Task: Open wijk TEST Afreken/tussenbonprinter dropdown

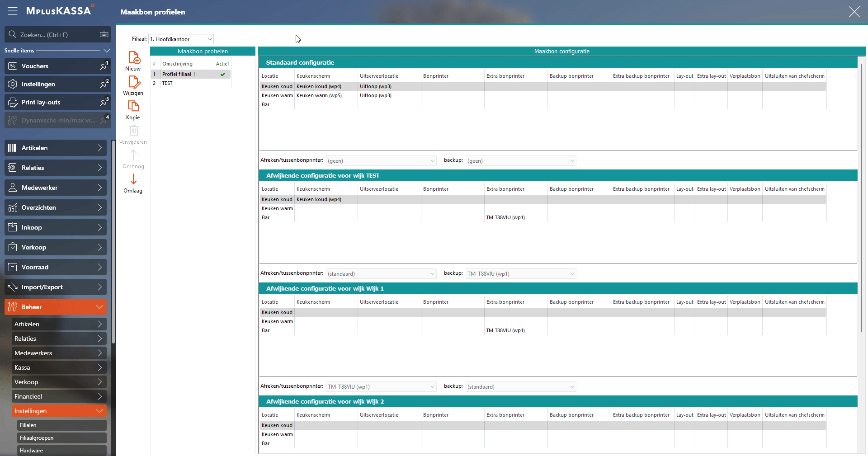Action: 381,273
